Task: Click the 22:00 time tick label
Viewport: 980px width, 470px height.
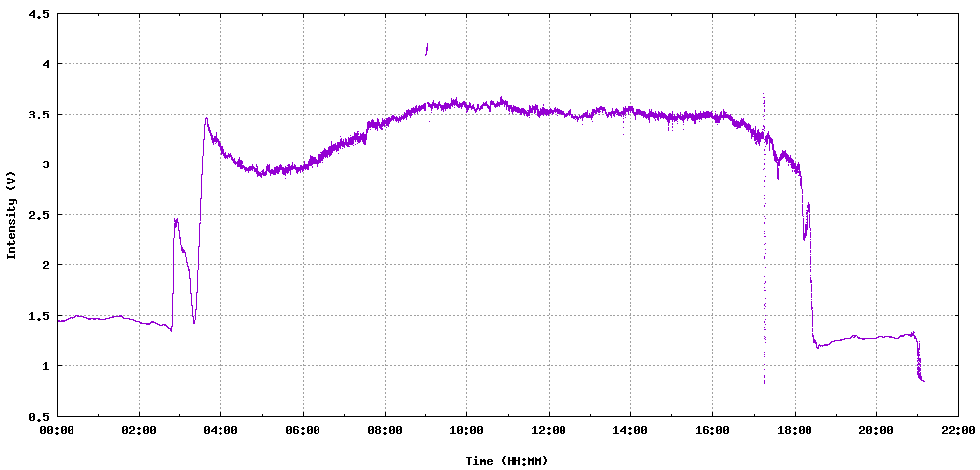Action: 958,430
